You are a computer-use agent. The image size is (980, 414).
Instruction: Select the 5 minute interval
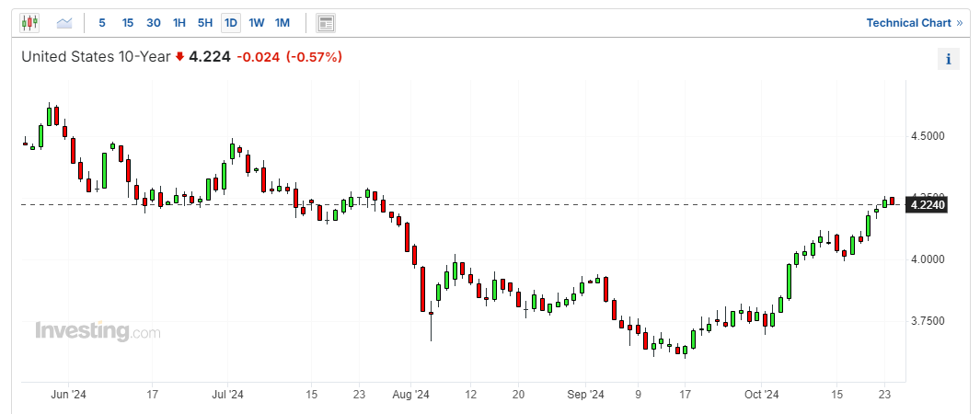[102, 23]
